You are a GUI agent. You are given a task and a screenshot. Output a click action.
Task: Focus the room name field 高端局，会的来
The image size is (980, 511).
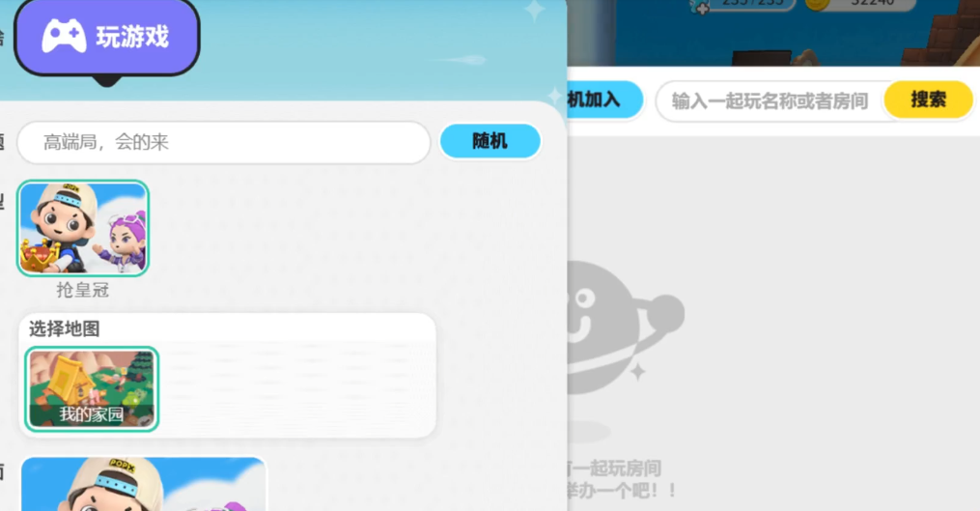[x=224, y=143]
